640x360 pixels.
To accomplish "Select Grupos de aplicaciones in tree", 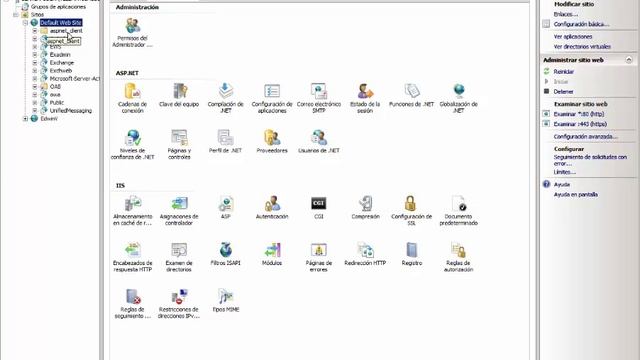I will (x=58, y=7).
